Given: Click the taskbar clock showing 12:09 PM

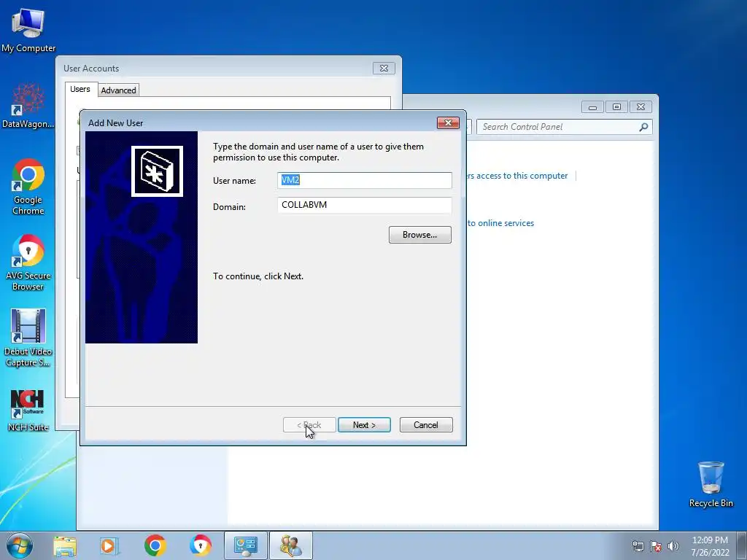Looking at the screenshot, I should pyautogui.click(x=710, y=546).
